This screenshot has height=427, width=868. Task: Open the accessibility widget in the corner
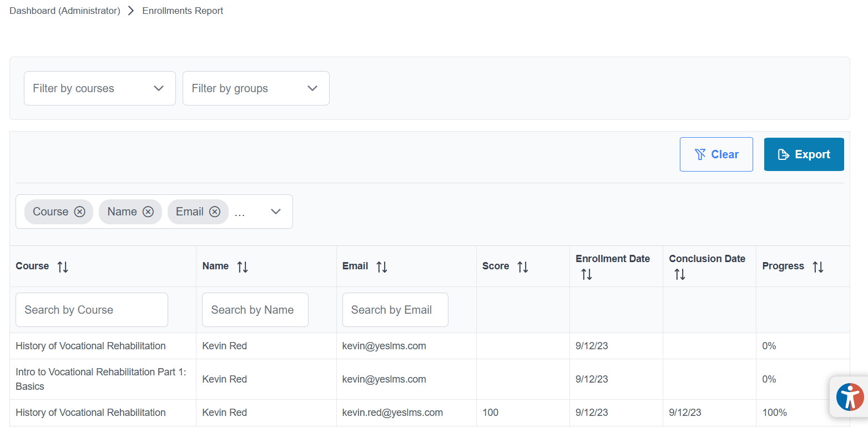pyautogui.click(x=850, y=396)
